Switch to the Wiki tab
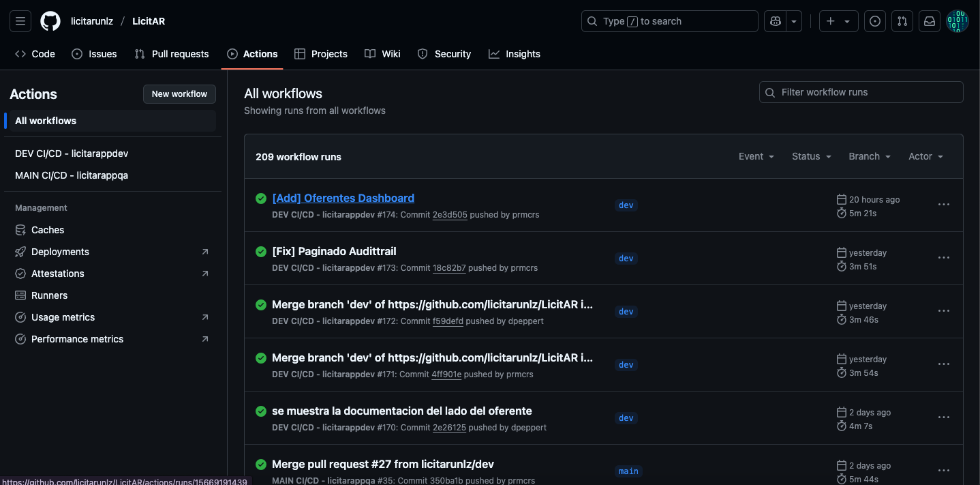This screenshot has height=485, width=980. coord(382,54)
